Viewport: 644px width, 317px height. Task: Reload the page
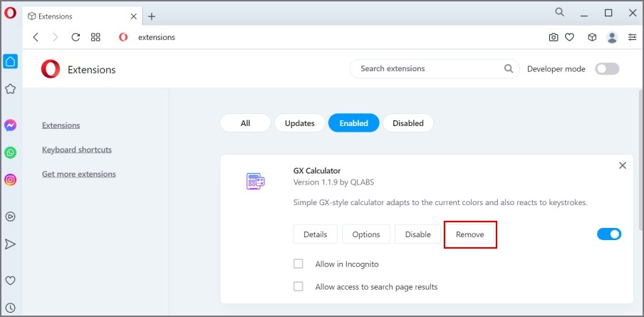[x=76, y=37]
